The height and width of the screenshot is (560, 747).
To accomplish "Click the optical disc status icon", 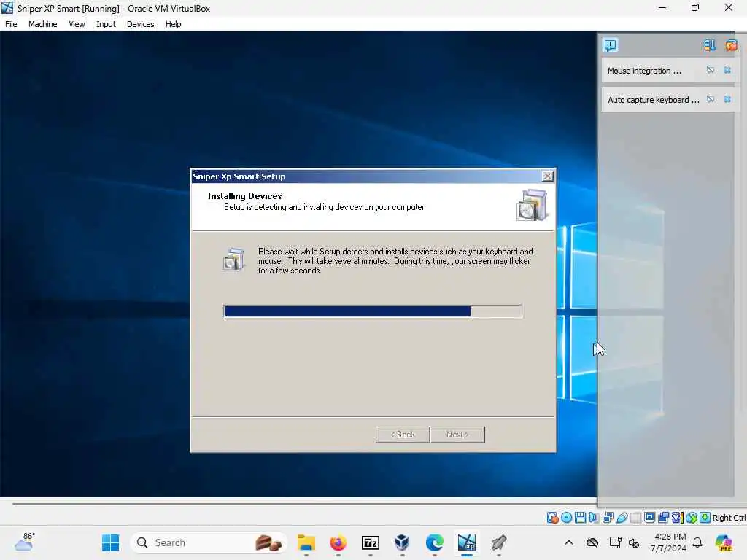I will tap(566, 518).
